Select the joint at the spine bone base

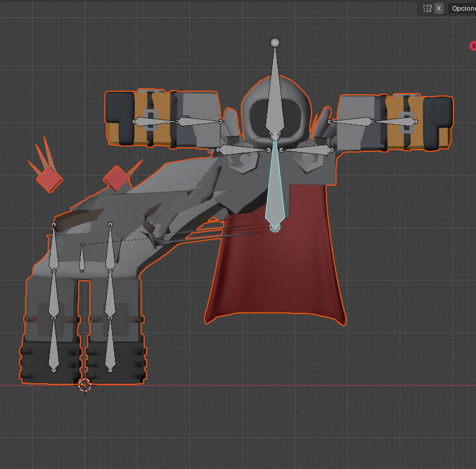275,227
